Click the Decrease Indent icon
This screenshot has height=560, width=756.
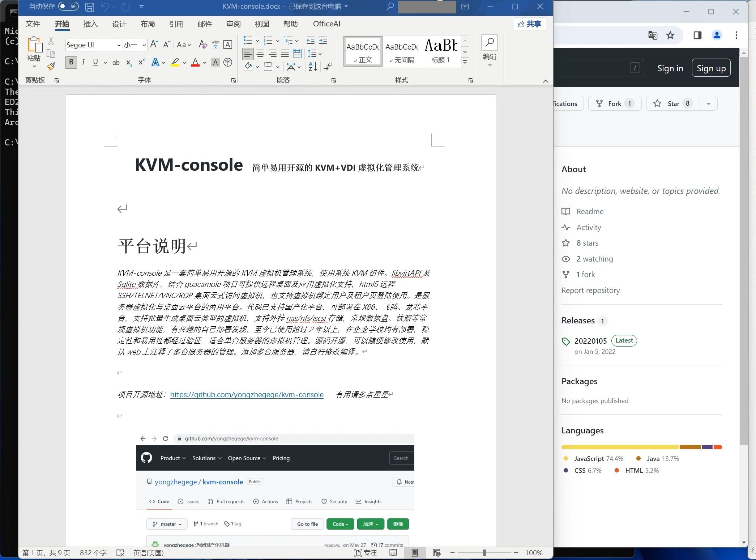[x=311, y=40]
